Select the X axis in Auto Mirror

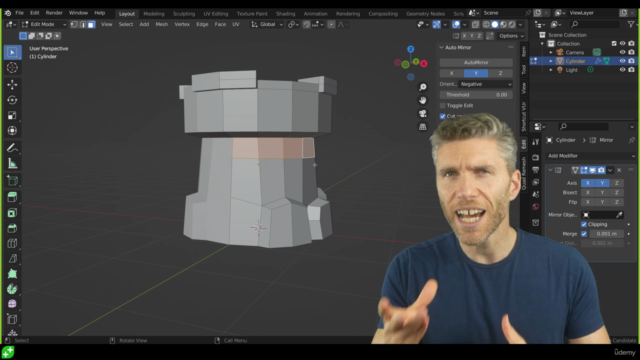tap(451, 73)
